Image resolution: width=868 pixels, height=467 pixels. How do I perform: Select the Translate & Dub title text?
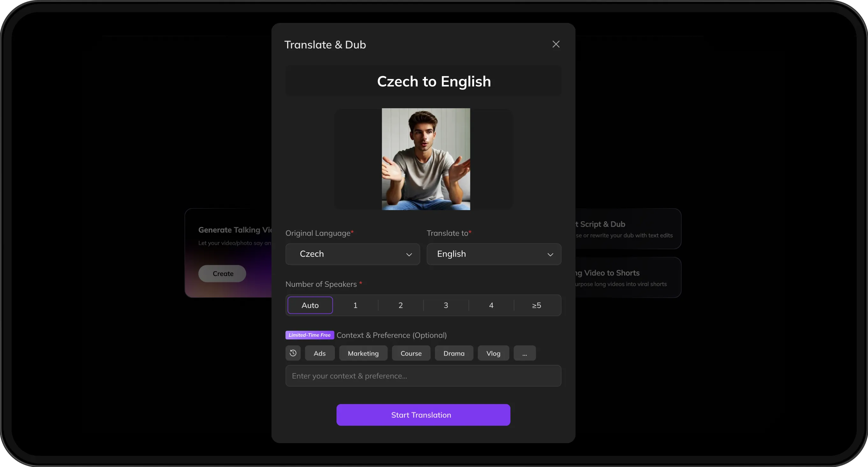325,45
